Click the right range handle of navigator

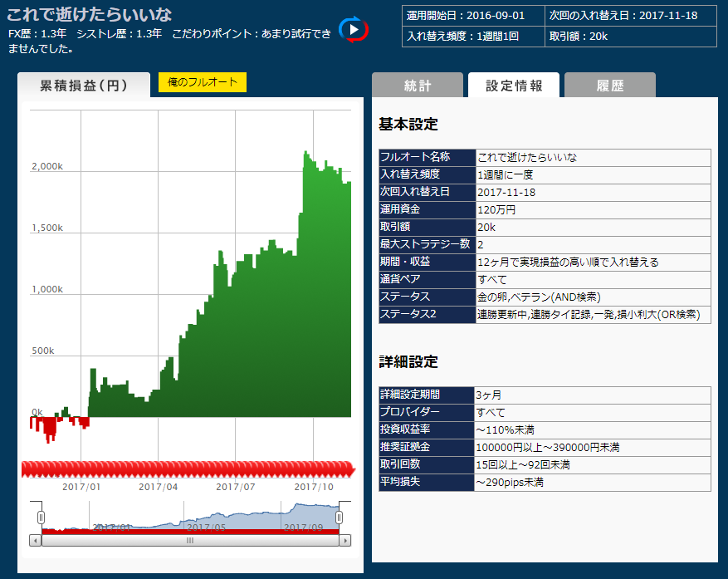tap(339, 518)
